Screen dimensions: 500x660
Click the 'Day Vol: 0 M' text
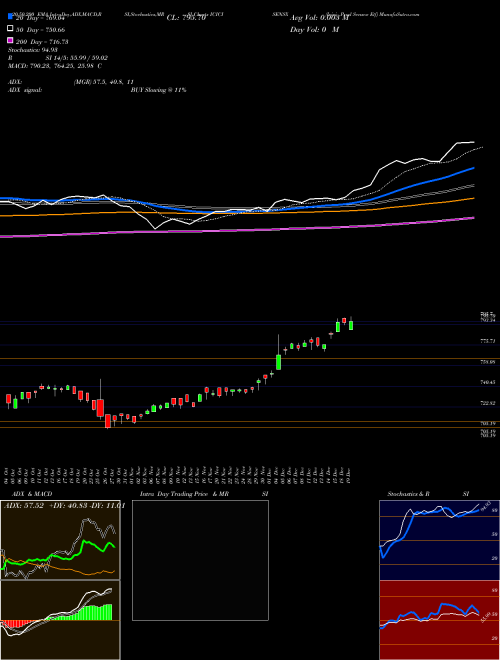coord(314,30)
